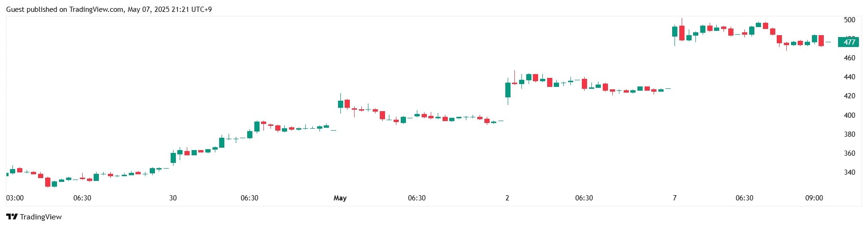Click the 340 price axis label
The width and height of the screenshot is (868, 227).
(x=849, y=172)
